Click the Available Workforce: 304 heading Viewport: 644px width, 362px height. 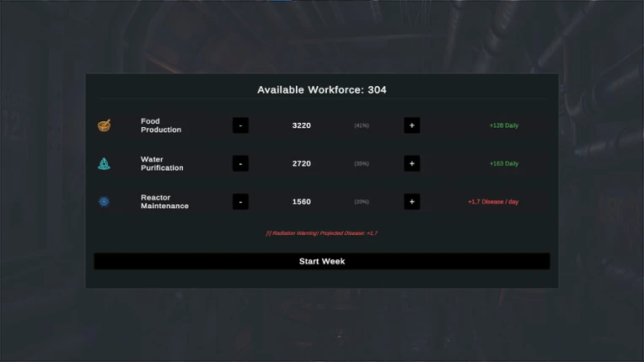322,90
